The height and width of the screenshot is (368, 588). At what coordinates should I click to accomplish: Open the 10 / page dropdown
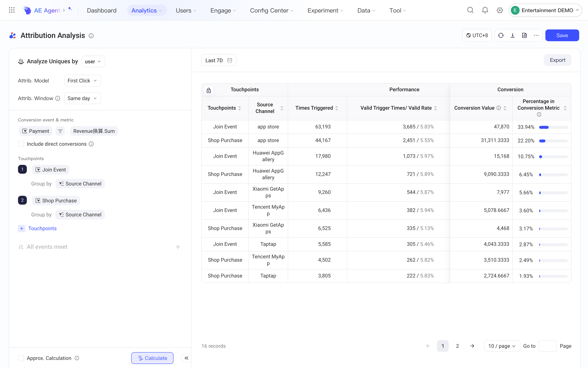tap(502, 346)
